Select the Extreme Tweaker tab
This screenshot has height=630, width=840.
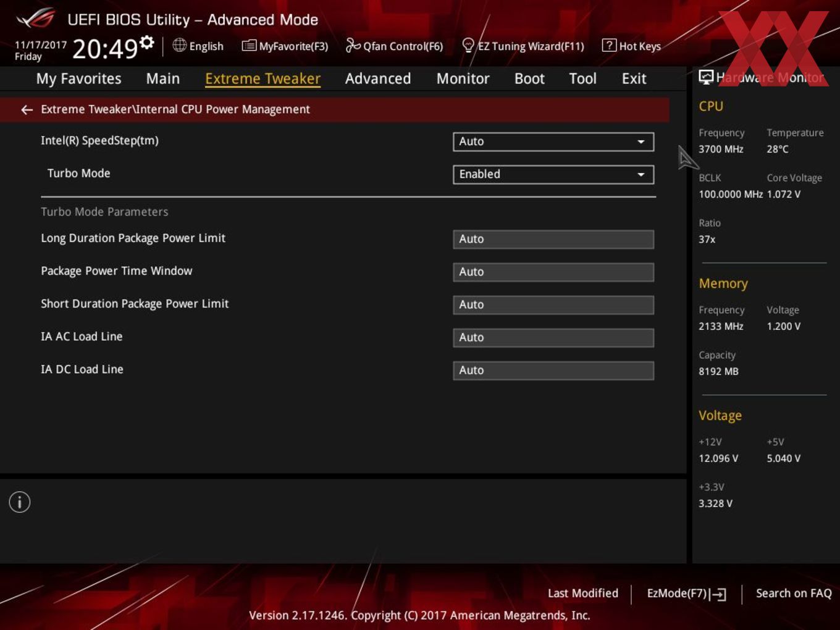point(262,78)
